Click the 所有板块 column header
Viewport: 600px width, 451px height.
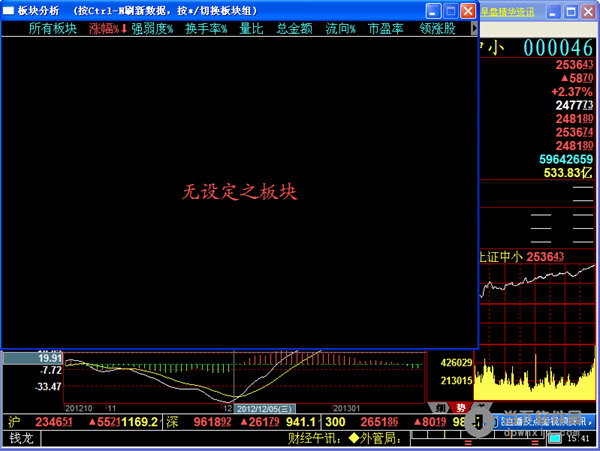[x=53, y=29]
